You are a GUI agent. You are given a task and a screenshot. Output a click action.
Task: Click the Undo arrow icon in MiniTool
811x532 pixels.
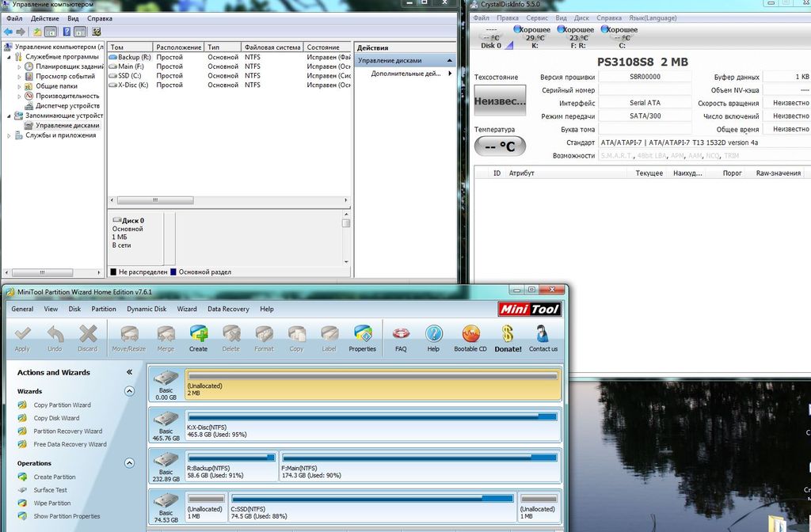click(55, 335)
